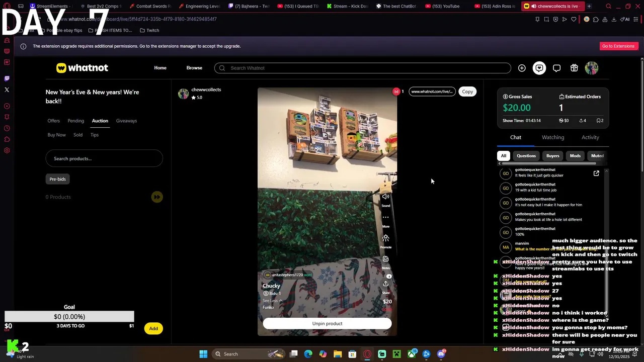Select the Auction tab
644x362 pixels.
(x=100, y=121)
